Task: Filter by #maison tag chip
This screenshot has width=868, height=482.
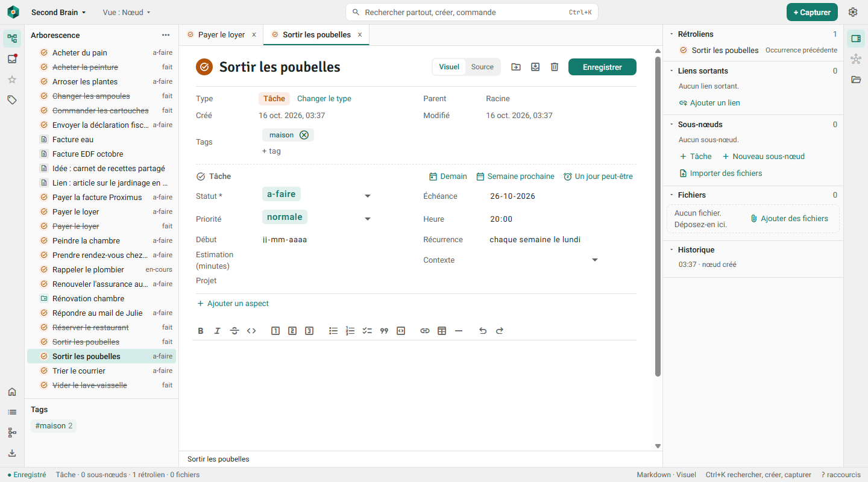Action: tap(54, 426)
